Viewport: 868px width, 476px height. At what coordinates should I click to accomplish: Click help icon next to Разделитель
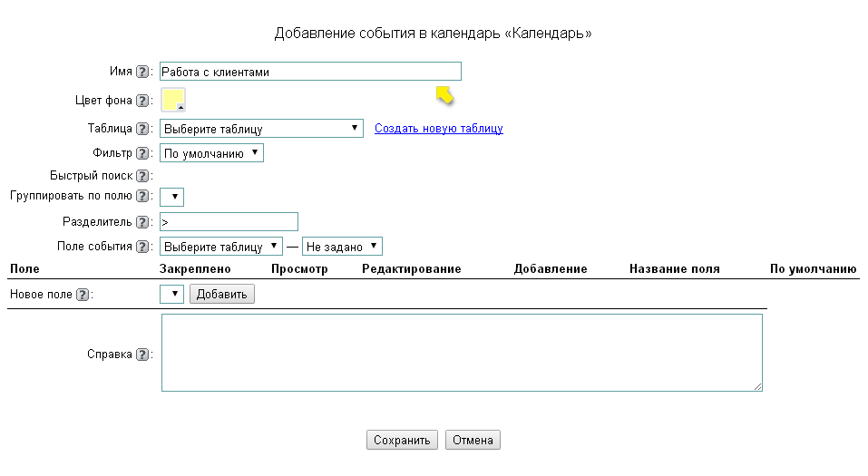click(x=142, y=222)
